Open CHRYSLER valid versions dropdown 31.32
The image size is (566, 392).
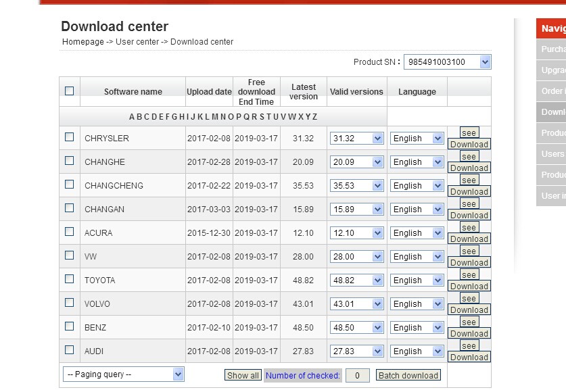(x=356, y=139)
